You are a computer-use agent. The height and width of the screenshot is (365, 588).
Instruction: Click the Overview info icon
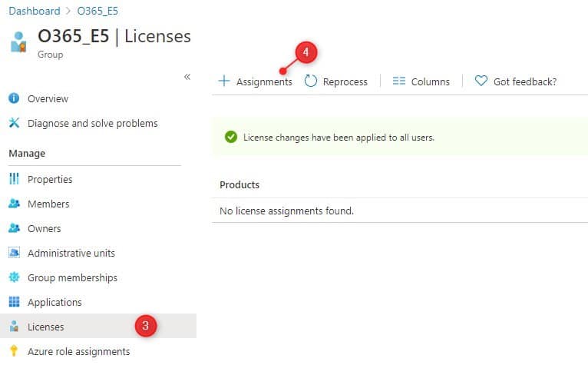[14, 98]
